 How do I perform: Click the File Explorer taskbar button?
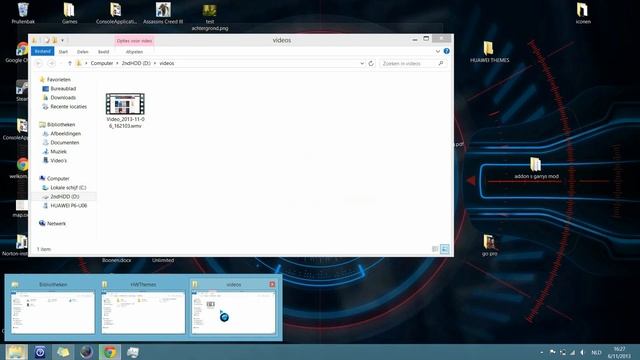[16, 352]
